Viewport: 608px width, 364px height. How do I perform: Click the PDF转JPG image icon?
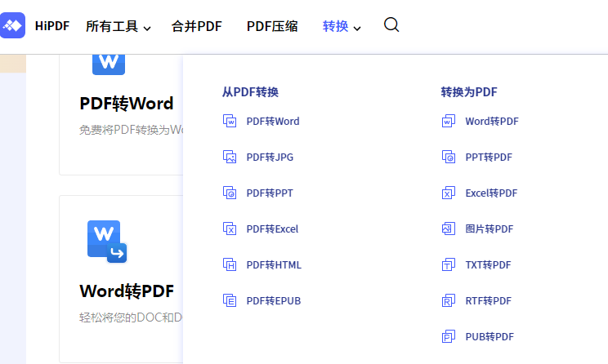pyautogui.click(x=230, y=157)
